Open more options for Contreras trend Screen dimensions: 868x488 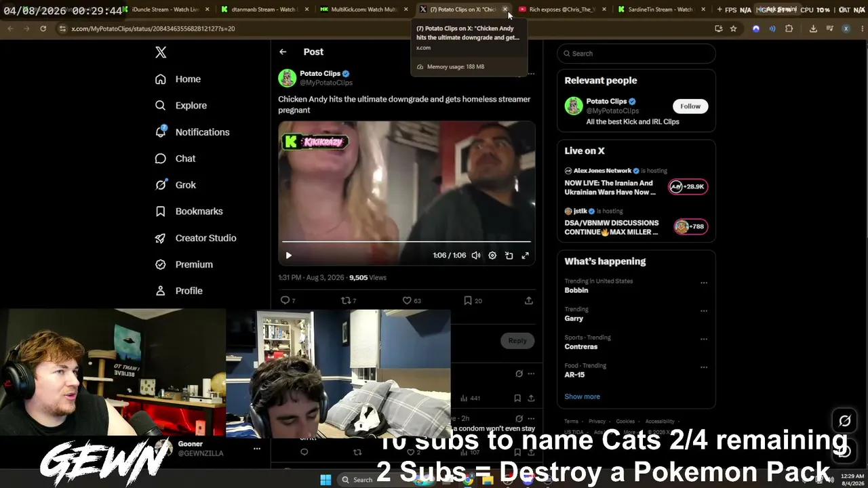tap(704, 340)
